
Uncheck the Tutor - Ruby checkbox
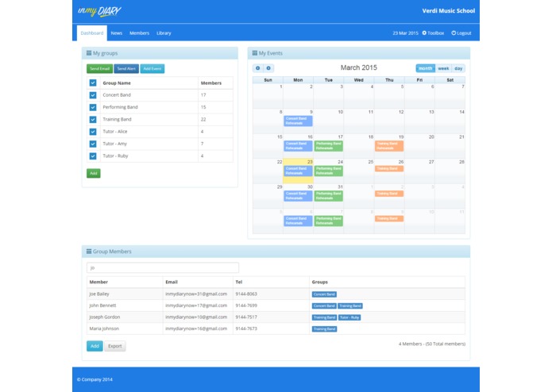(93, 156)
